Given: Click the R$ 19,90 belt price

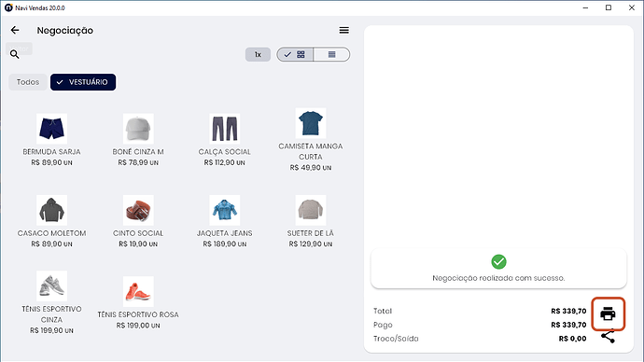Looking at the screenshot, I should click(138, 244).
